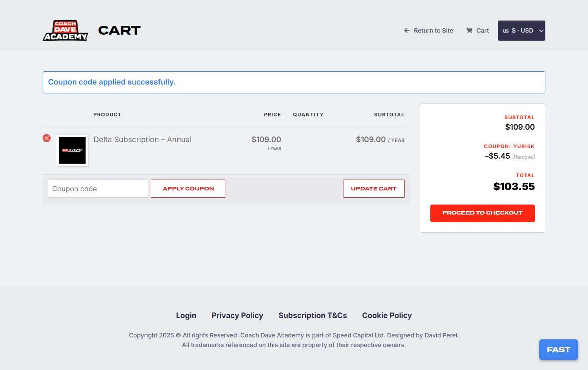Screen dimensions: 588x370
Task: Focus the Coupon code input field
Action: point(98,189)
